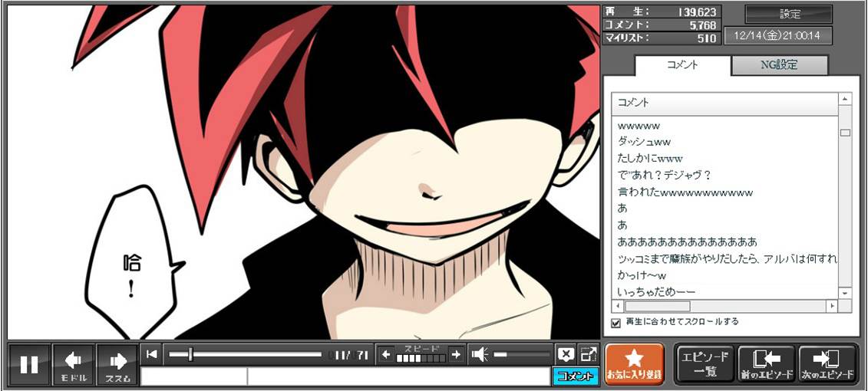Open the エピソード一覧 episode list
The width and height of the screenshot is (868, 391).
pos(705,364)
